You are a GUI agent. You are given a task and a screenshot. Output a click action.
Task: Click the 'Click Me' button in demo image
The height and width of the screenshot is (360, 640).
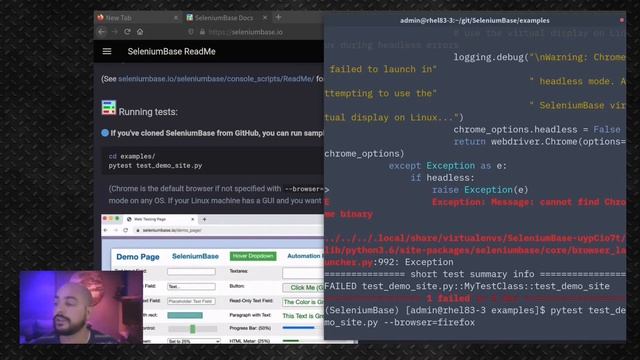[x=303, y=288]
